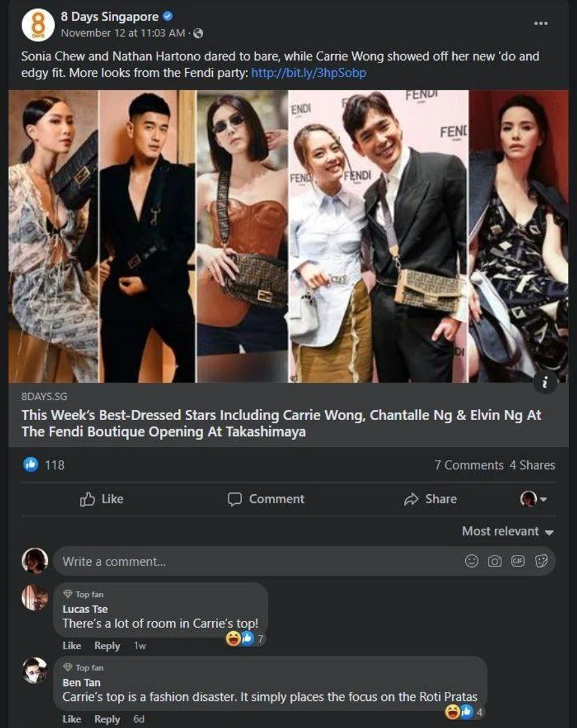Like Ben Tan's comment

pyautogui.click(x=72, y=719)
